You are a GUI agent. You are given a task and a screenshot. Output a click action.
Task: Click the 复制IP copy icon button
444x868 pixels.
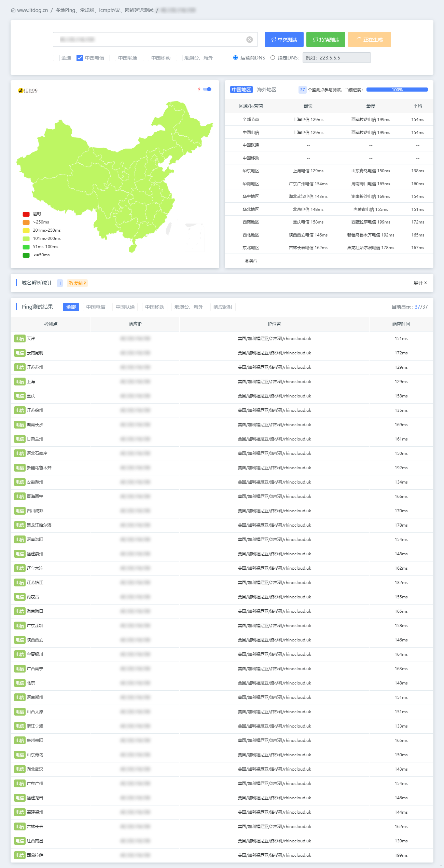pos(77,283)
